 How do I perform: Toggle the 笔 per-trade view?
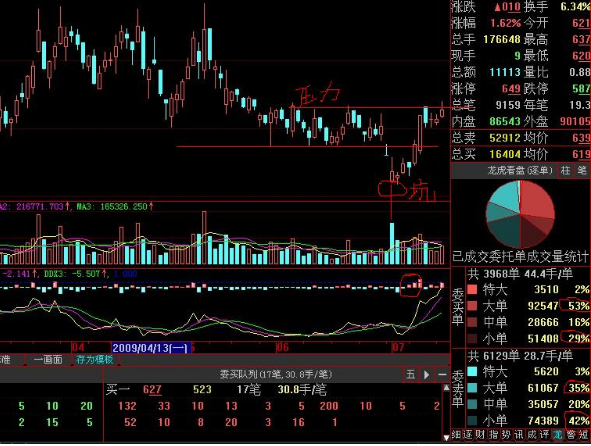[582, 171]
